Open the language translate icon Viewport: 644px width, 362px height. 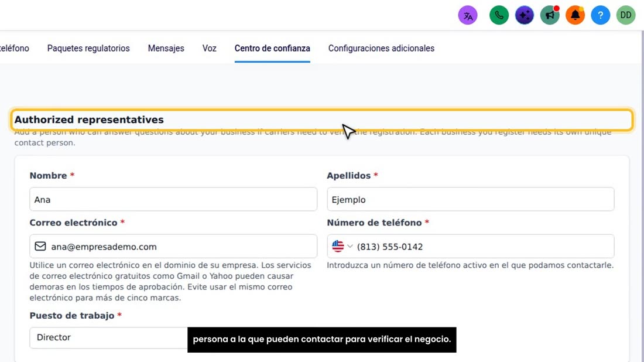467,16
